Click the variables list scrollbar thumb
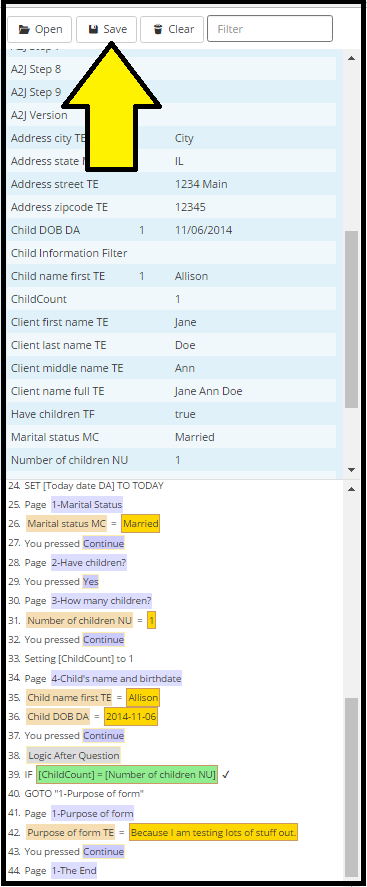 351,319
